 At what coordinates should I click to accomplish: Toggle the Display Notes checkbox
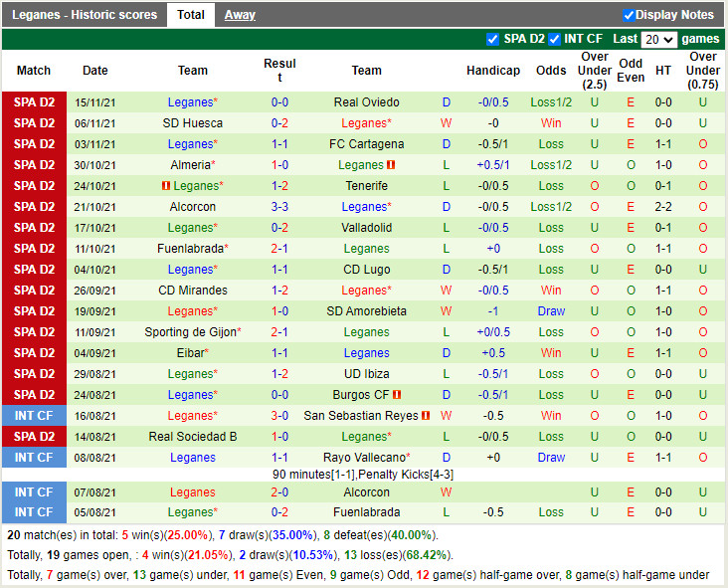[629, 15]
